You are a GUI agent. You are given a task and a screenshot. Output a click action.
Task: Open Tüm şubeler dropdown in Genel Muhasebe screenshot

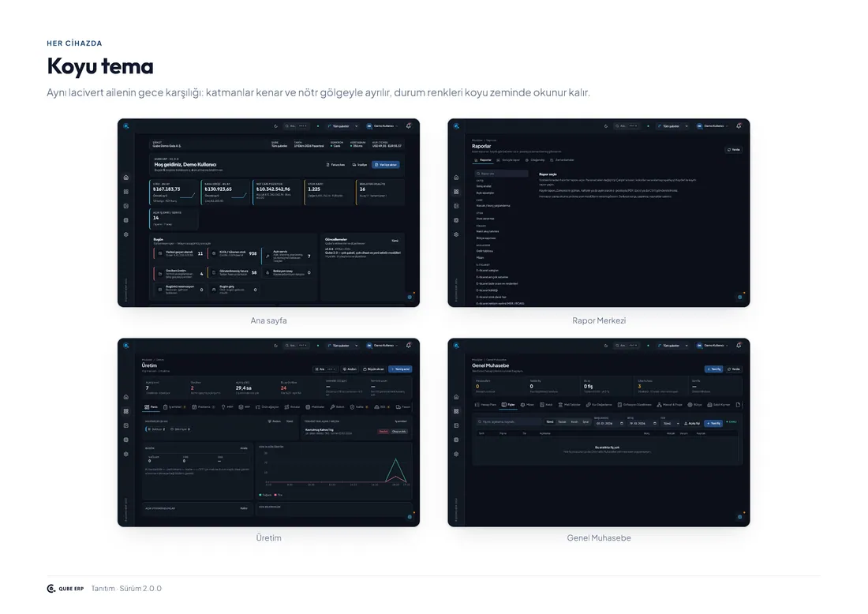[x=672, y=346]
